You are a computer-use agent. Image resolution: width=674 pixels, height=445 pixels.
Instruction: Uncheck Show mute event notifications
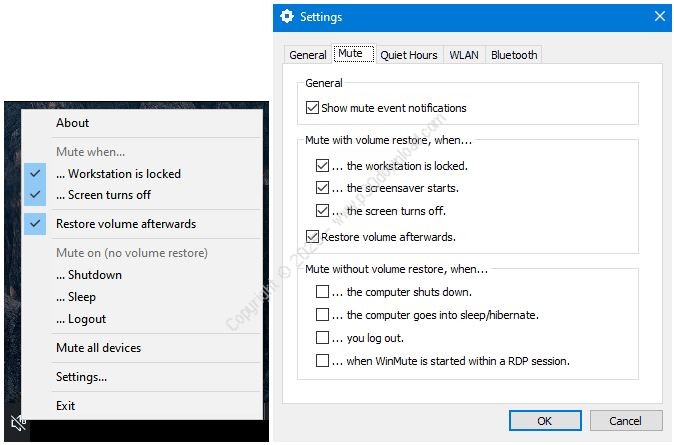point(313,108)
